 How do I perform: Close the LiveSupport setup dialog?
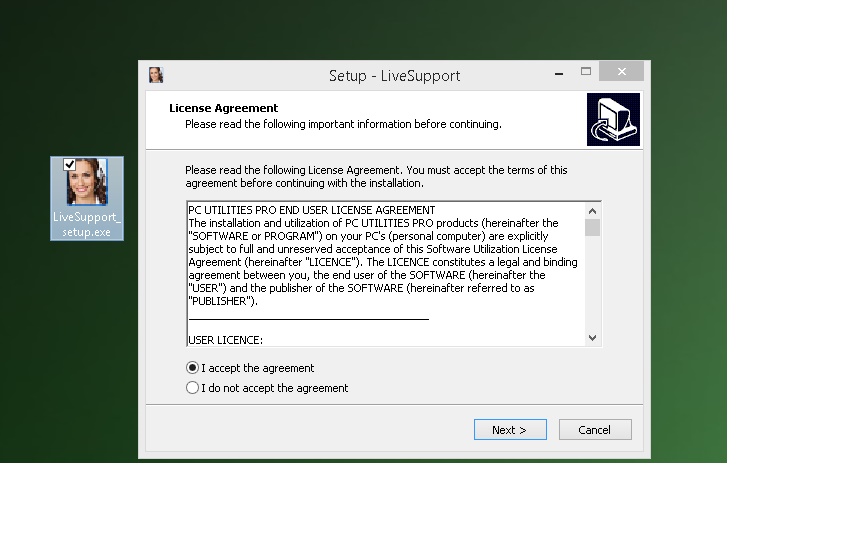[622, 72]
